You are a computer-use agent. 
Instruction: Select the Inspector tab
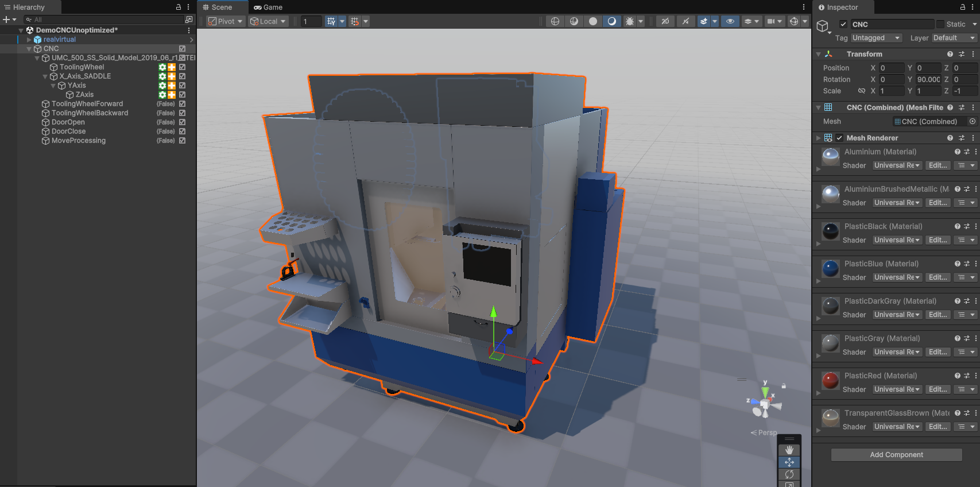point(841,7)
